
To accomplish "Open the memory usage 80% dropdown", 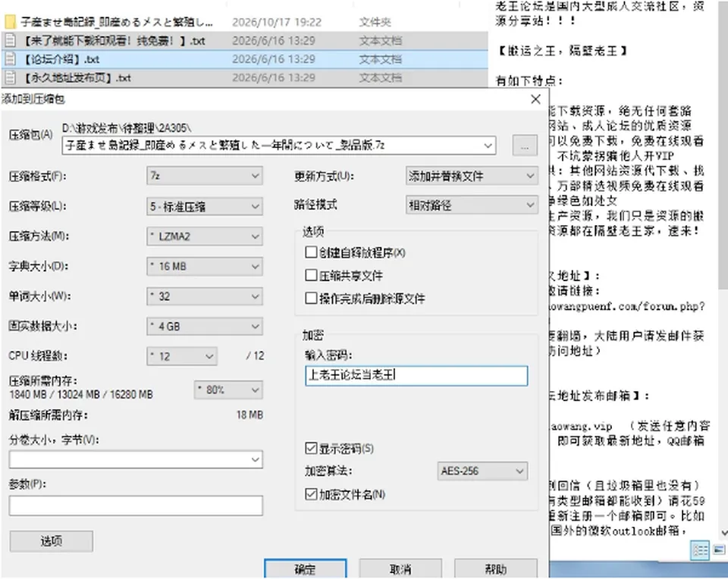I will coord(228,390).
